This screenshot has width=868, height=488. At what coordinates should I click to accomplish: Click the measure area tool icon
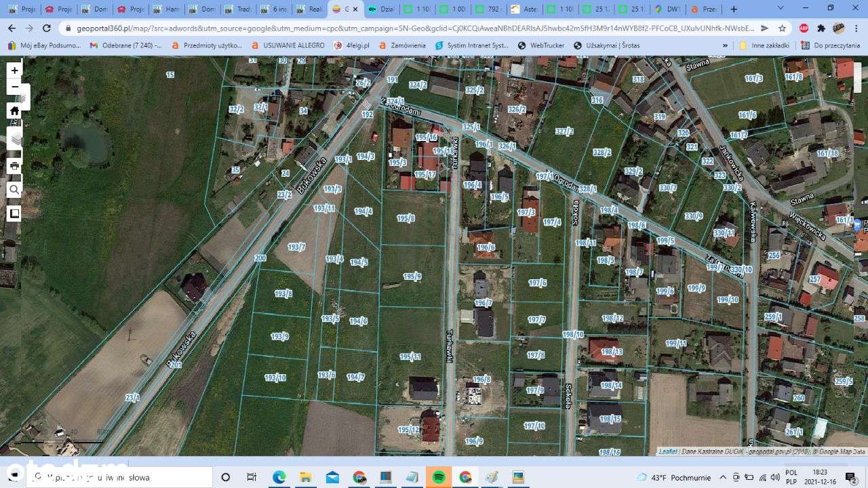[x=14, y=213]
